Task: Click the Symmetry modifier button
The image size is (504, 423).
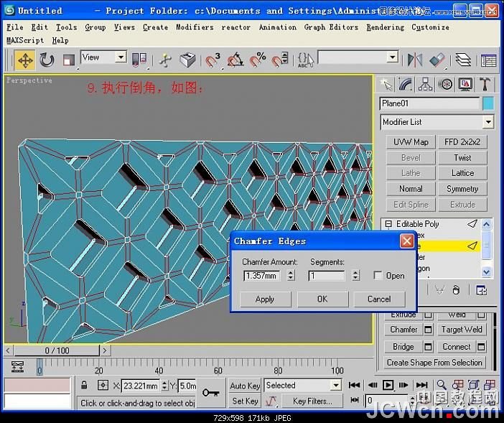Action: click(x=462, y=189)
